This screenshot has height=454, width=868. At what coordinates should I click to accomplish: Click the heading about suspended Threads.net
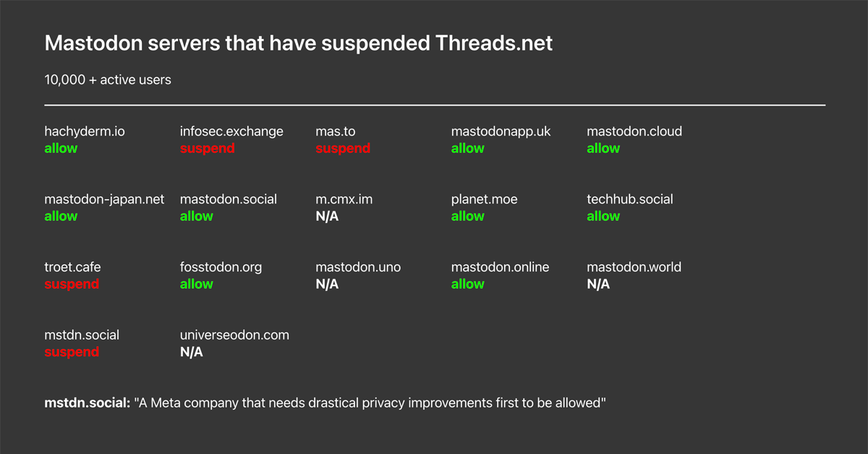(299, 43)
